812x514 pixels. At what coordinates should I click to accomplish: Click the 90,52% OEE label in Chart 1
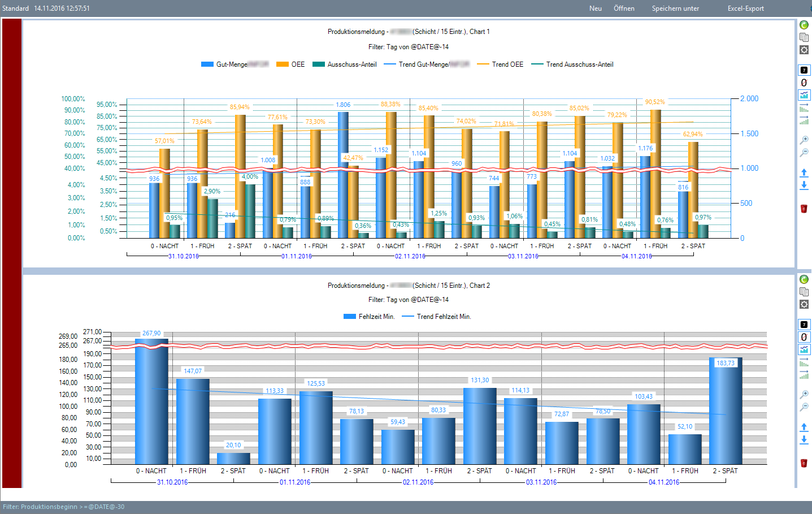pos(655,102)
